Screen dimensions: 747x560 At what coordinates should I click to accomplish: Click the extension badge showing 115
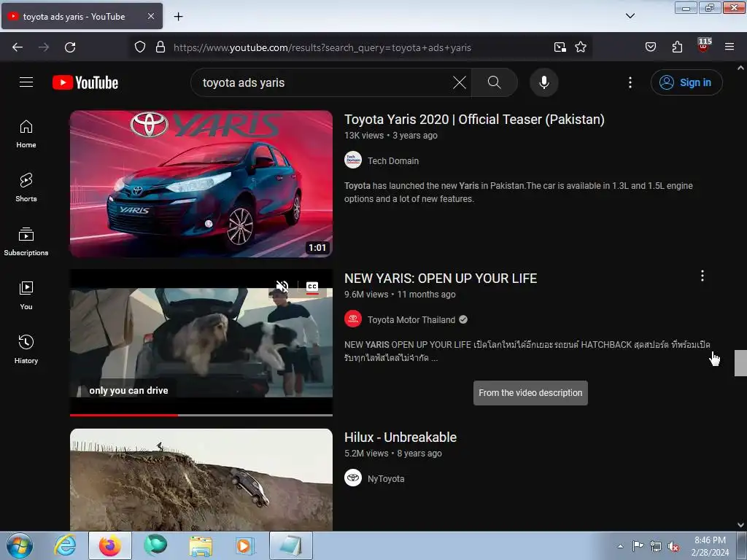704,46
